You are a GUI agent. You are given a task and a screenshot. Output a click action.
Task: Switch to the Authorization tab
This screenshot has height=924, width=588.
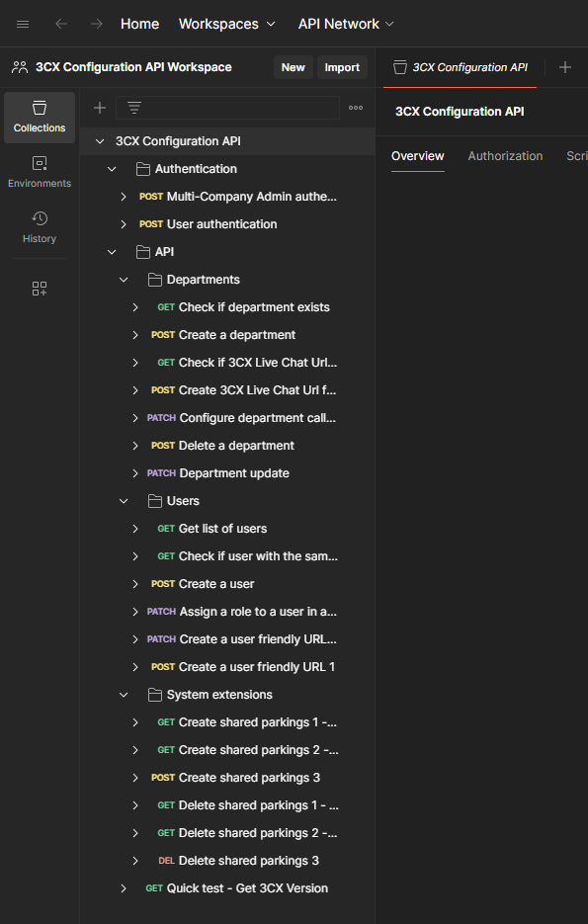(505, 156)
